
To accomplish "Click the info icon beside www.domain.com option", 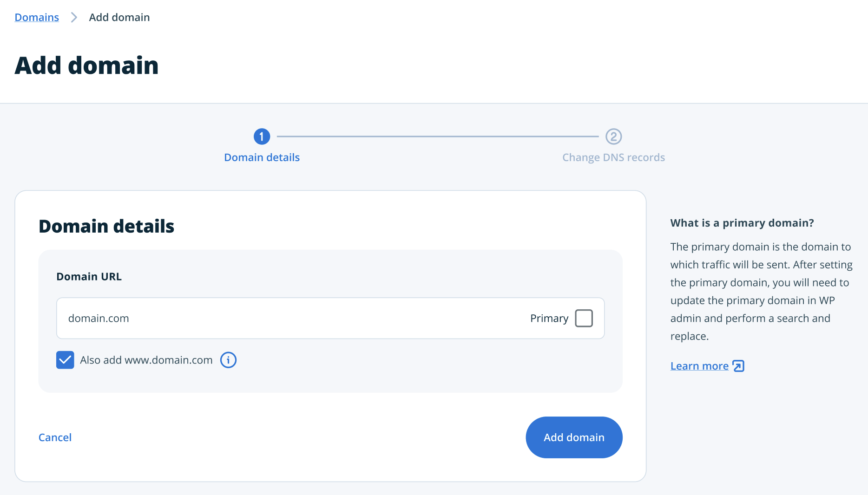I will point(228,360).
